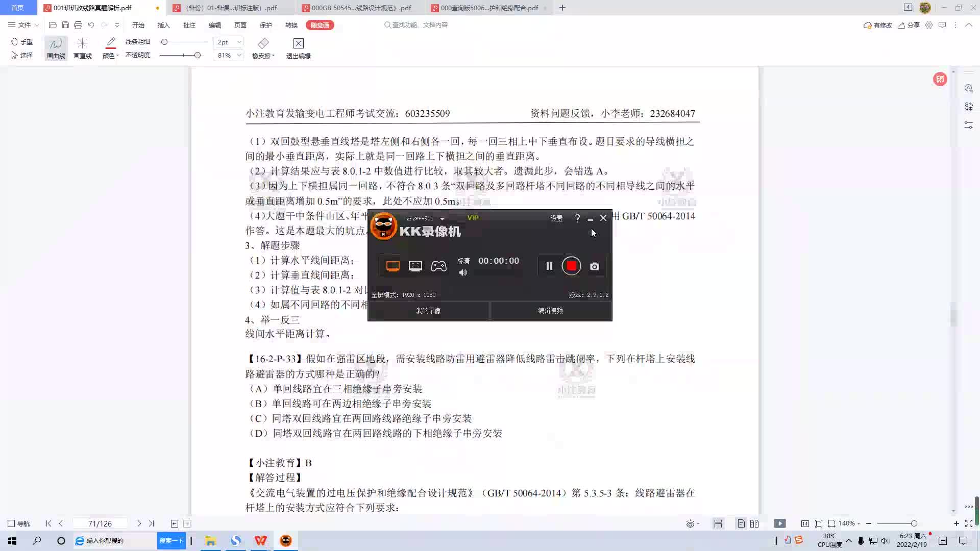Open the opacity 81% dropdown
Screen dimensions: 980x551
239,55
